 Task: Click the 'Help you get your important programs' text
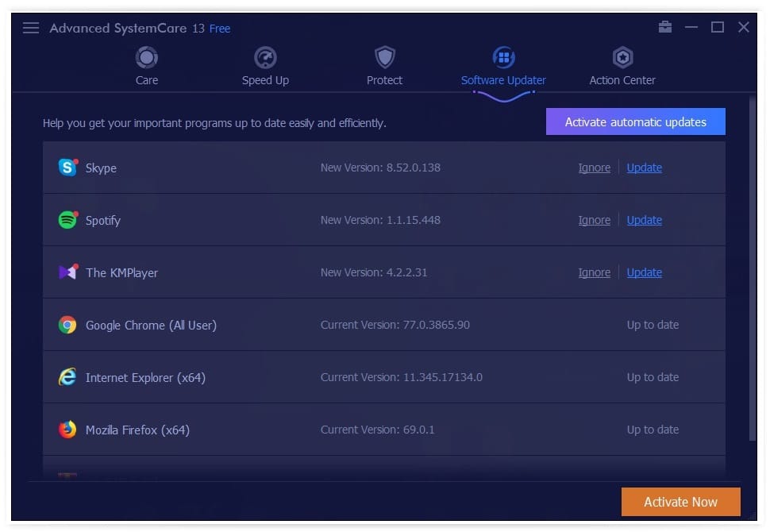coord(214,123)
